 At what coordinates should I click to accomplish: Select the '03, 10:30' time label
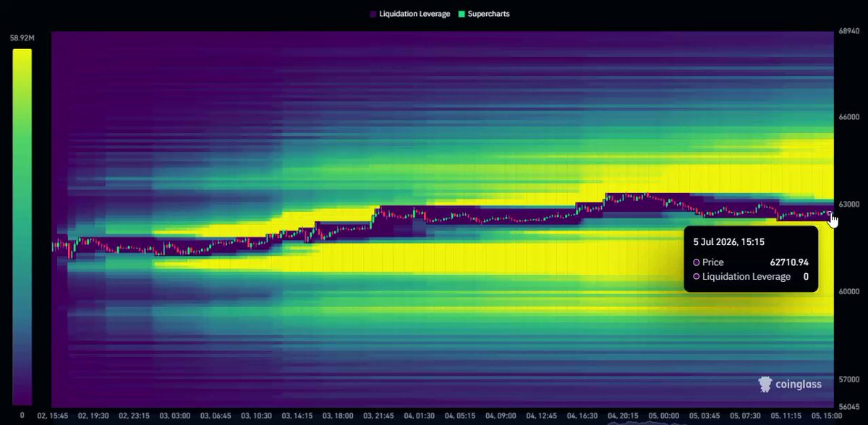coord(257,416)
